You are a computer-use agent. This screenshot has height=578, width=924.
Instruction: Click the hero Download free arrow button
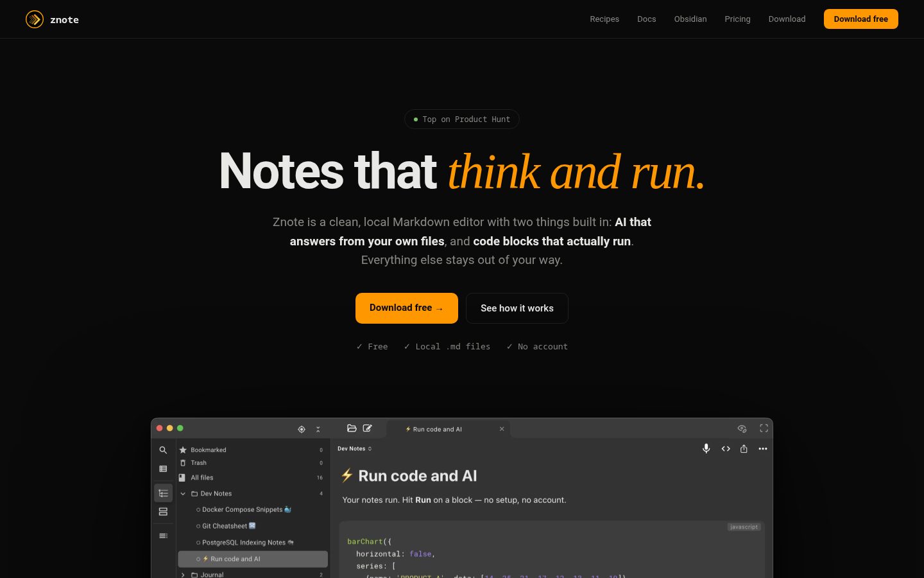coord(407,308)
